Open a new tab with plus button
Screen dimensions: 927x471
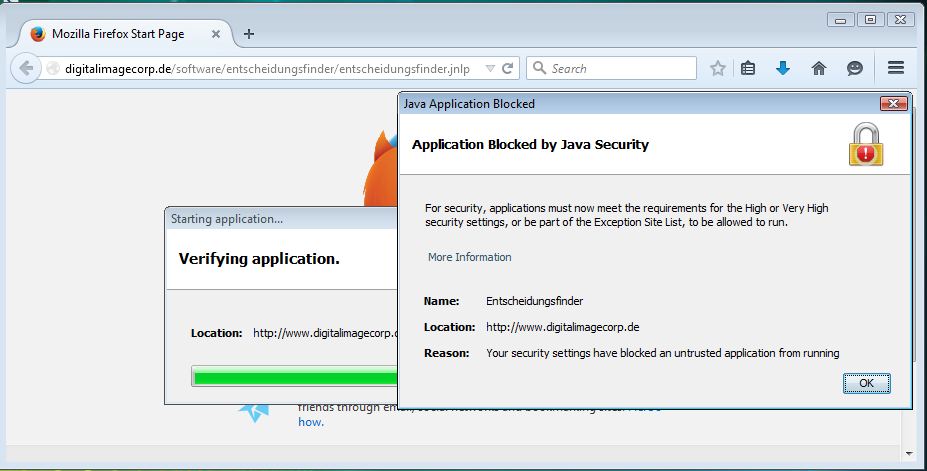coord(249,34)
